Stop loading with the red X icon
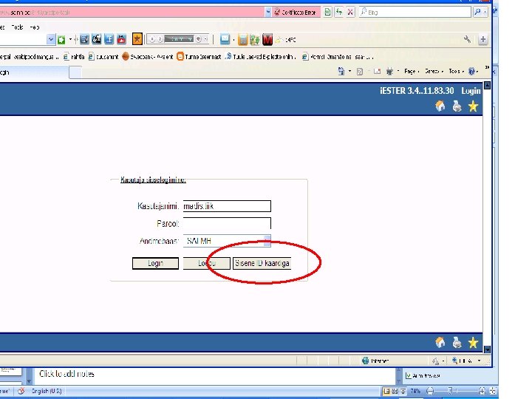532x399 pixels. click(350, 13)
